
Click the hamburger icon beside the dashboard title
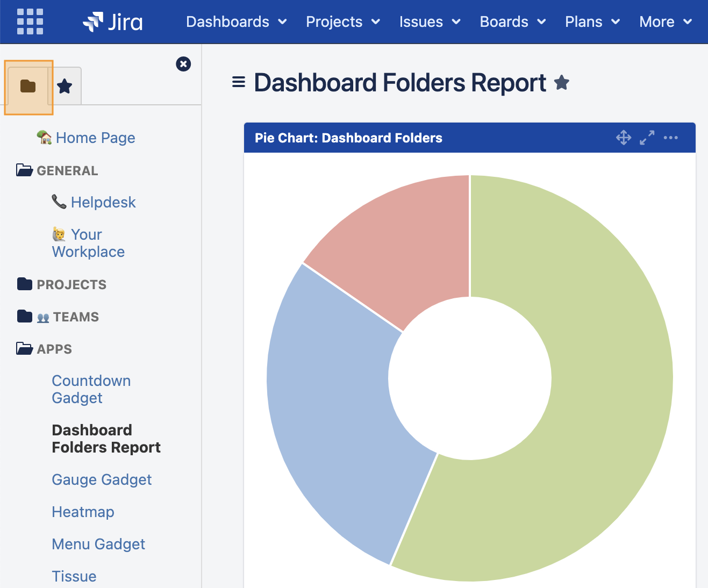pyautogui.click(x=238, y=82)
